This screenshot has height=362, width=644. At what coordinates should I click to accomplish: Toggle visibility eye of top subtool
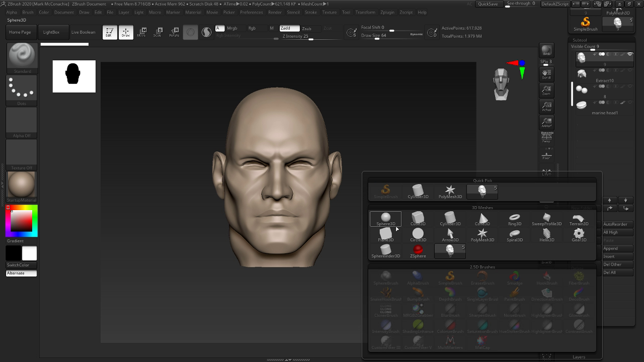pyautogui.click(x=630, y=54)
